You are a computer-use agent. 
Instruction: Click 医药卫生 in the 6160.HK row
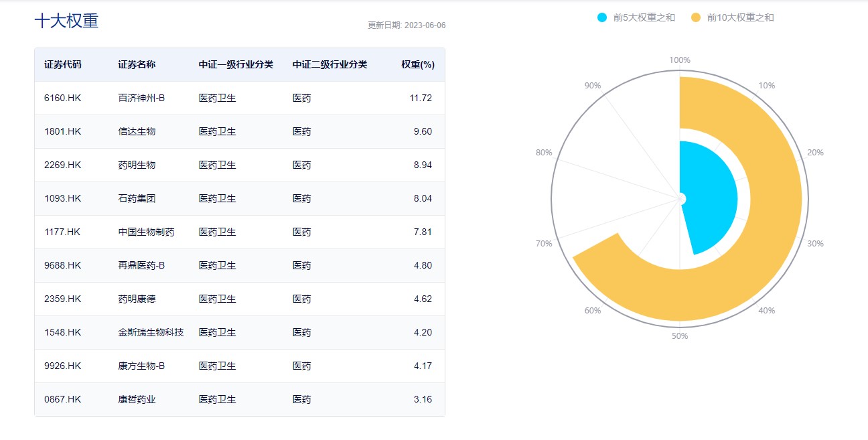click(x=217, y=98)
